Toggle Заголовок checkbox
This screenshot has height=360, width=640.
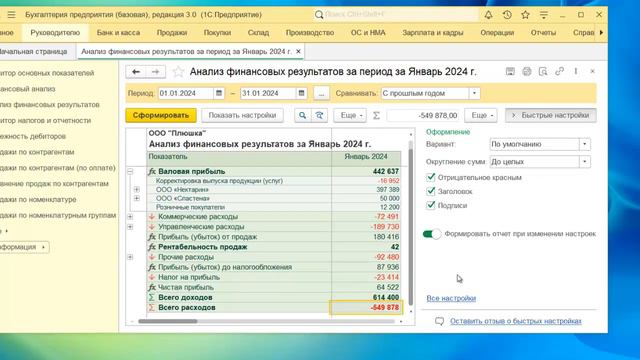(431, 191)
